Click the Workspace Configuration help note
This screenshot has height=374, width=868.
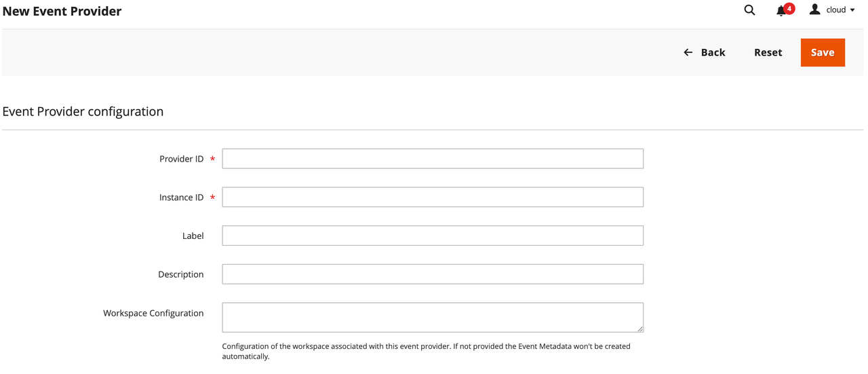(x=426, y=351)
